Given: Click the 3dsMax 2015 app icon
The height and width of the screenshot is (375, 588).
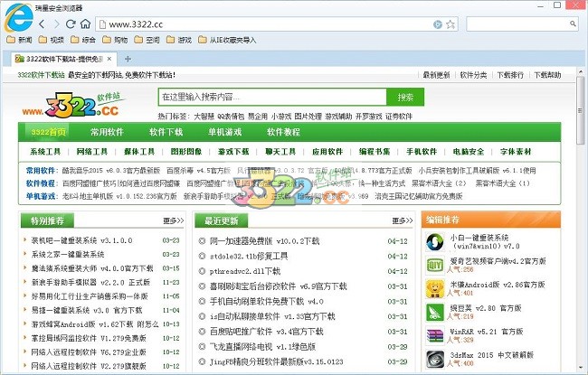Looking at the screenshot, I should click(435, 360).
